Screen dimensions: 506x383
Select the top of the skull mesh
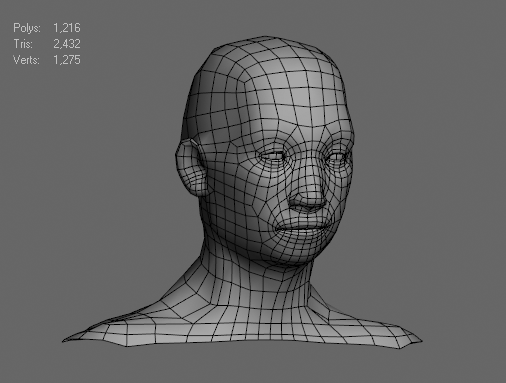pyautogui.click(x=267, y=50)
